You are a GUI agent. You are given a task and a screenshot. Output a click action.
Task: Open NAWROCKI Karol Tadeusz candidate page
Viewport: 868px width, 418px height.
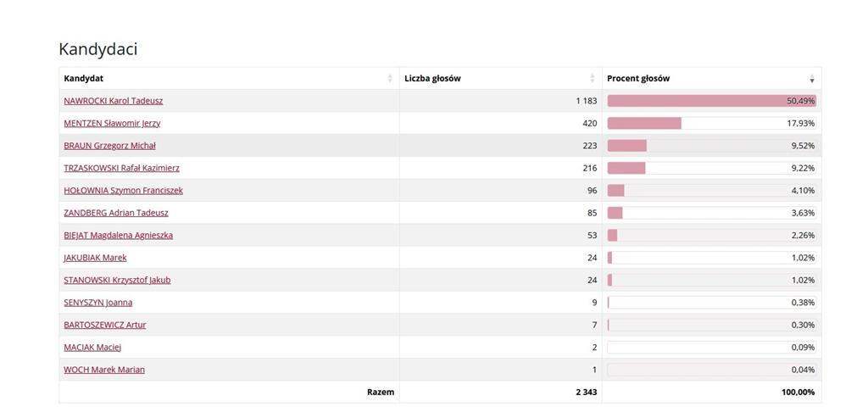click(114, 101)
